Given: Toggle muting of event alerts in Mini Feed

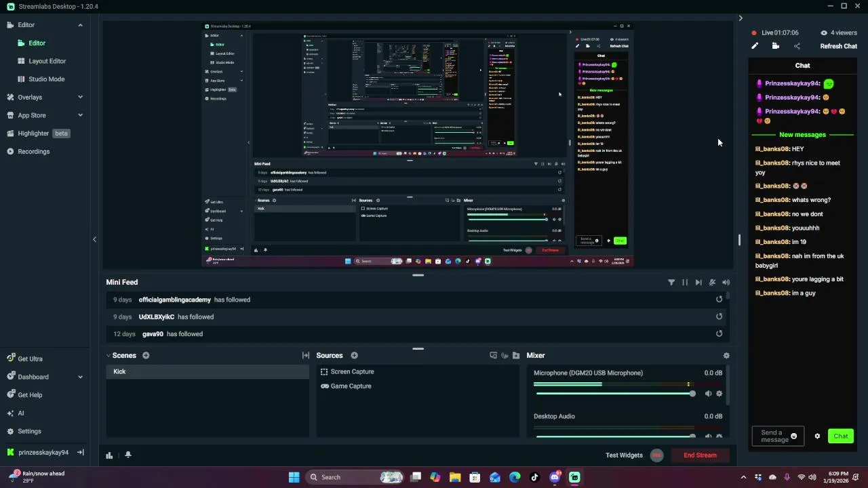Looking at the screenshot, I should [x=712, y=283].
